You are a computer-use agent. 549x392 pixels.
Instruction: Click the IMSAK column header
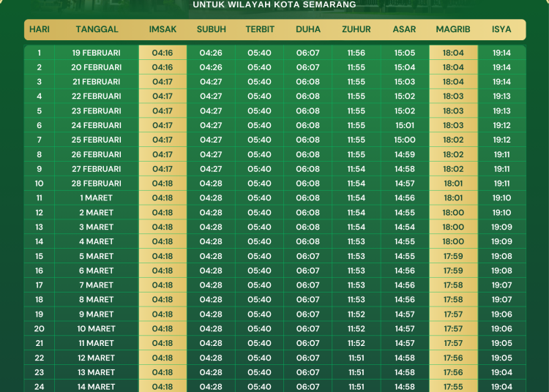pos(163,29)
